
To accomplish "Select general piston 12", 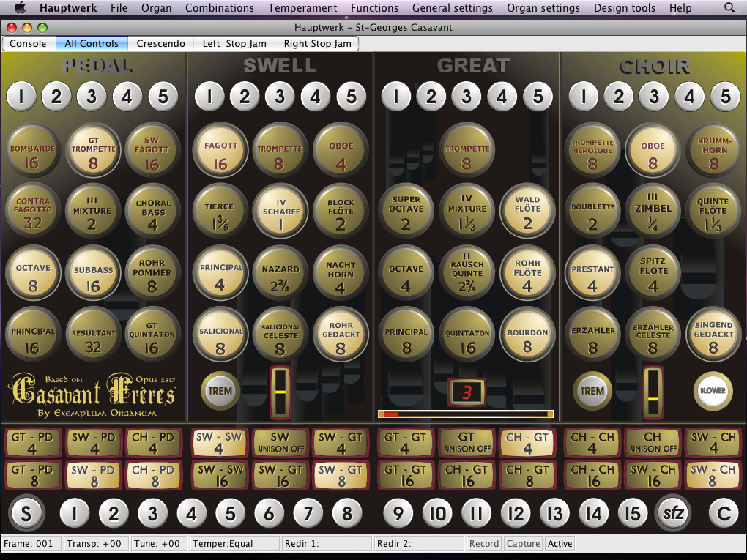I will tap(516, 513).
